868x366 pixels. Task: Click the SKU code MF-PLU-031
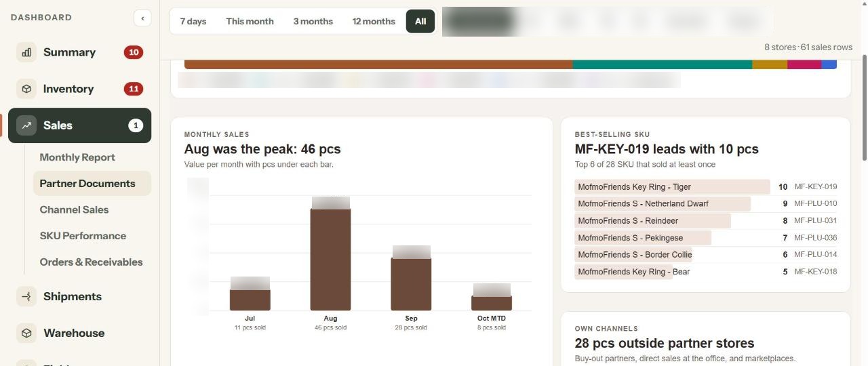click(816, 221)
